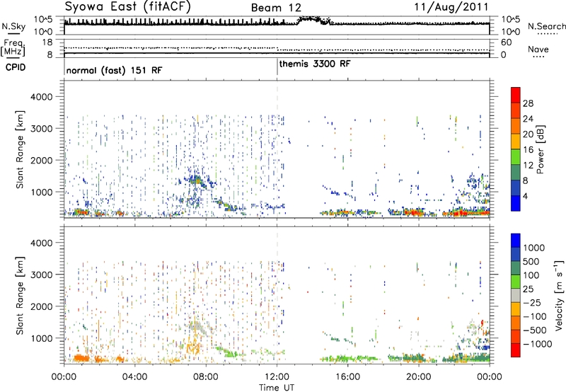The width and height of the screenshot is (566, 392).
Task: Click the '4' tick on Power scale
Action: [x=525, y=196]
